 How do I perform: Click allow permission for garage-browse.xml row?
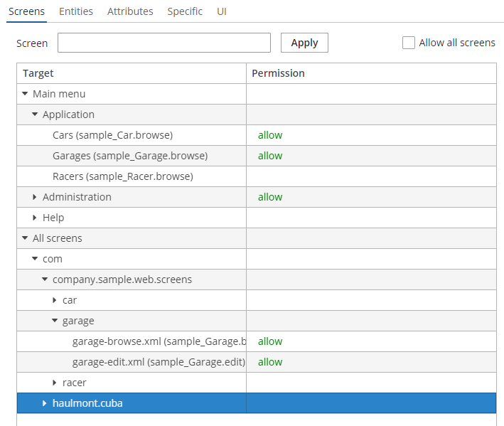tap(270, 341)
